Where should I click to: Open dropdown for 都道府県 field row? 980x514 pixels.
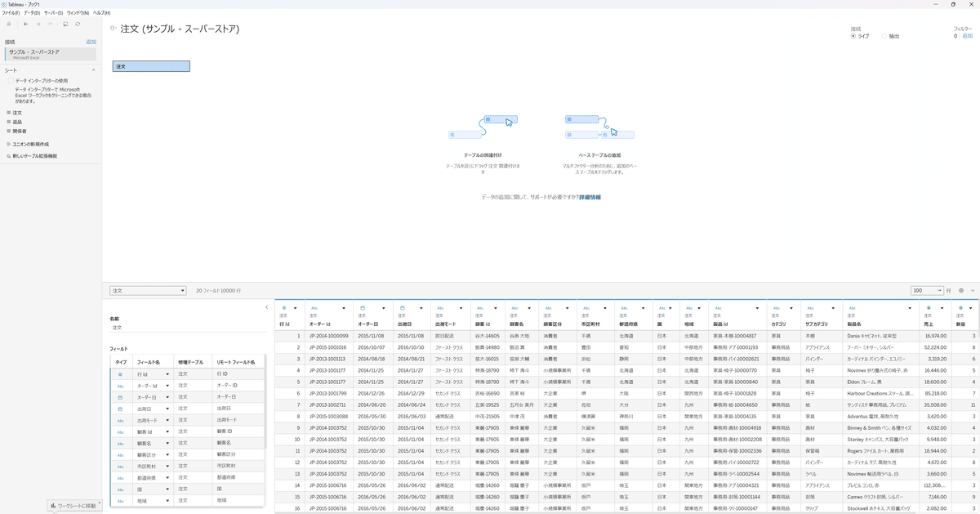(x=168, y=477)
